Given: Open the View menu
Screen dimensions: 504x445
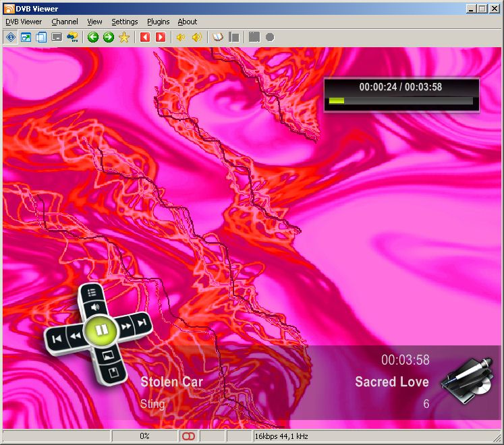Looking at the screenshot, I should tap(94, 22).
